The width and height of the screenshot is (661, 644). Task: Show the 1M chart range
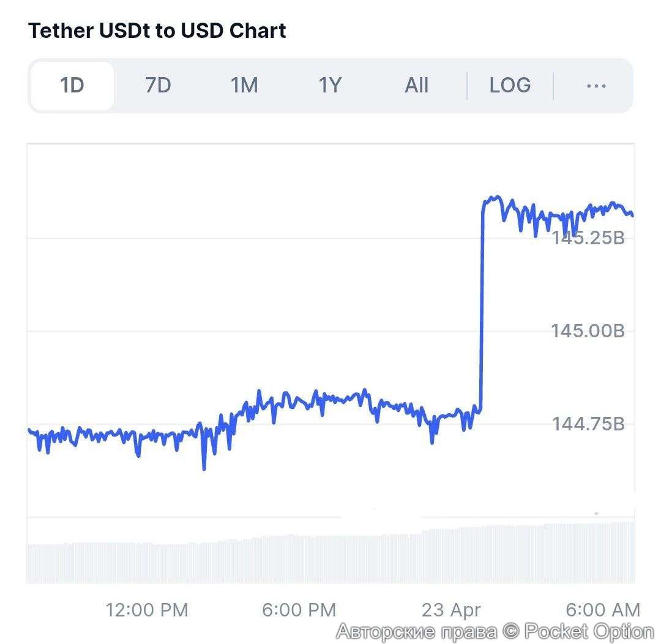pyautogui.click(x=244, y=86)
